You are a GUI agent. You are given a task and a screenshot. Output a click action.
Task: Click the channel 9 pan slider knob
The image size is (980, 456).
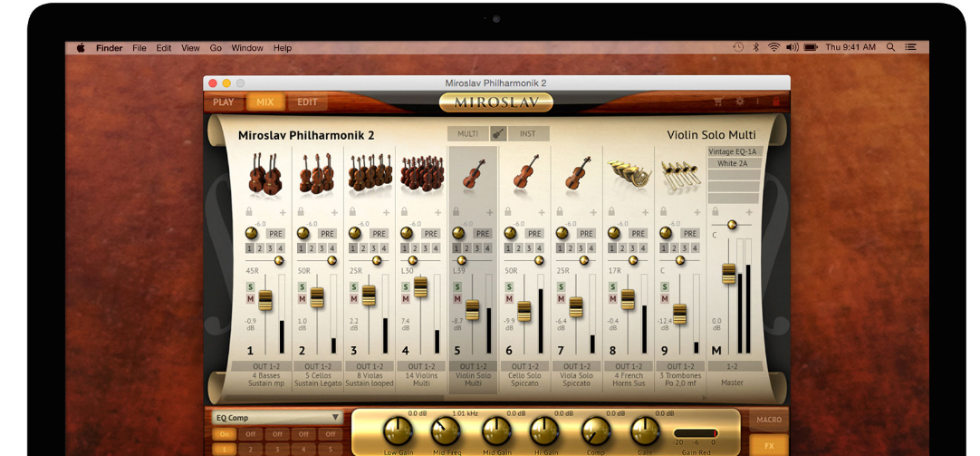678,260
